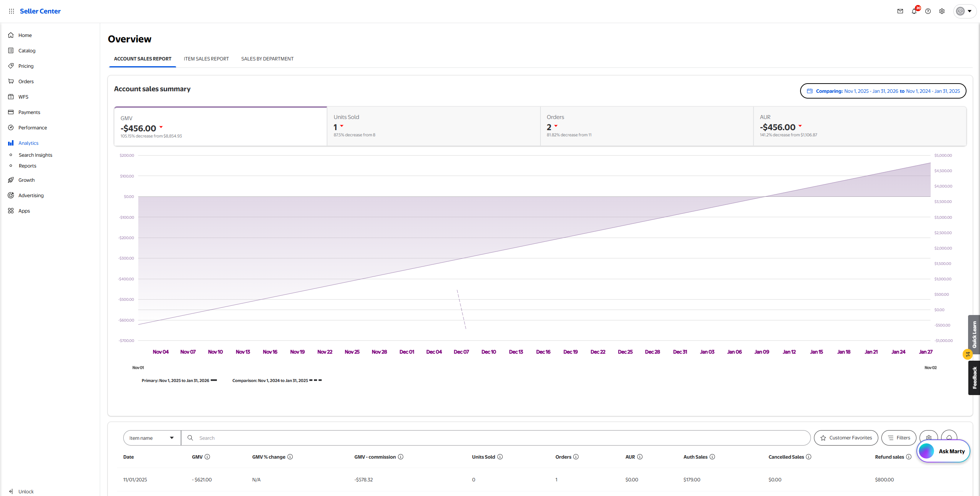This screenshot has height=496, width=980.
Task: Select the Orders metric card
Action: point(647,126)
